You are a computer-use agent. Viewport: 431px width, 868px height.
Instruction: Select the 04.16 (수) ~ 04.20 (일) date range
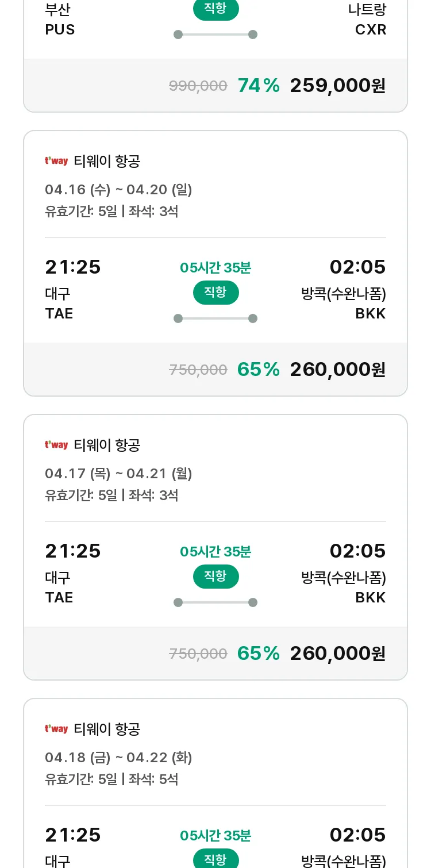(118, 190)
